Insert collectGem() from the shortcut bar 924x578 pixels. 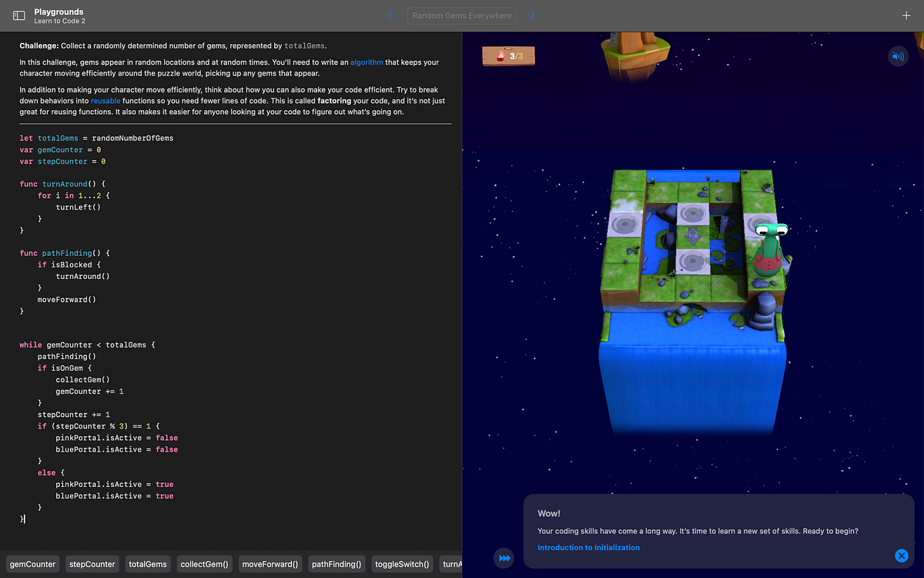pyautogui.click(x=204, y=563)
